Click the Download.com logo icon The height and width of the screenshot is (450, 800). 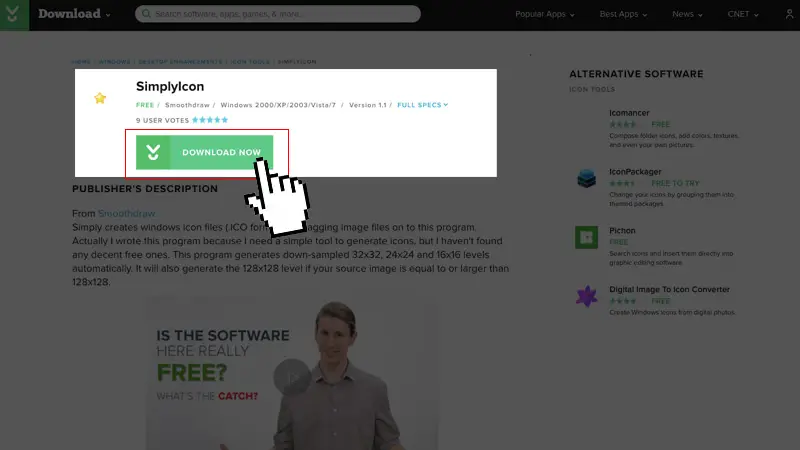pos(14,15)
